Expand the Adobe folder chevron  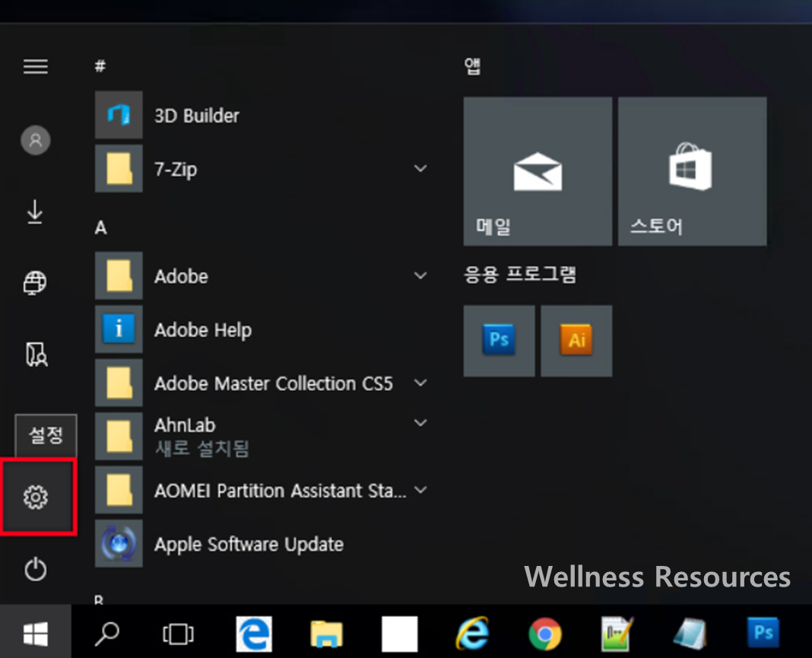point(420,275)
